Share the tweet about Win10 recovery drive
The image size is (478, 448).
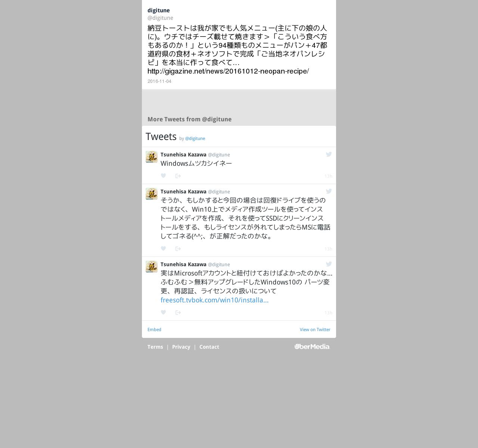point(178,249)
